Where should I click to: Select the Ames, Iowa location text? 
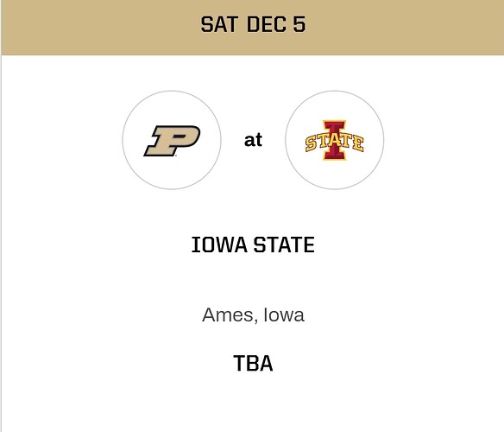point(253,314)
